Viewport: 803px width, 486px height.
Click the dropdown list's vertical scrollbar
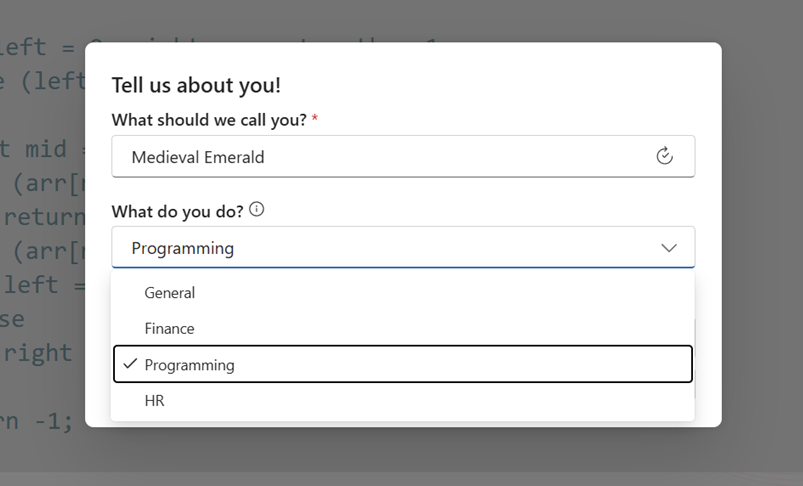(694, 358)
